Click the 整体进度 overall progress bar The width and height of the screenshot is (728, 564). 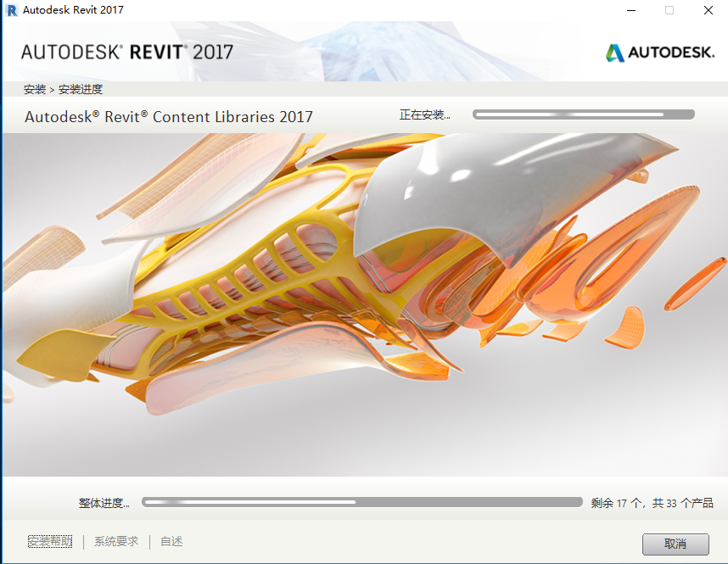[x=362, y=502]
